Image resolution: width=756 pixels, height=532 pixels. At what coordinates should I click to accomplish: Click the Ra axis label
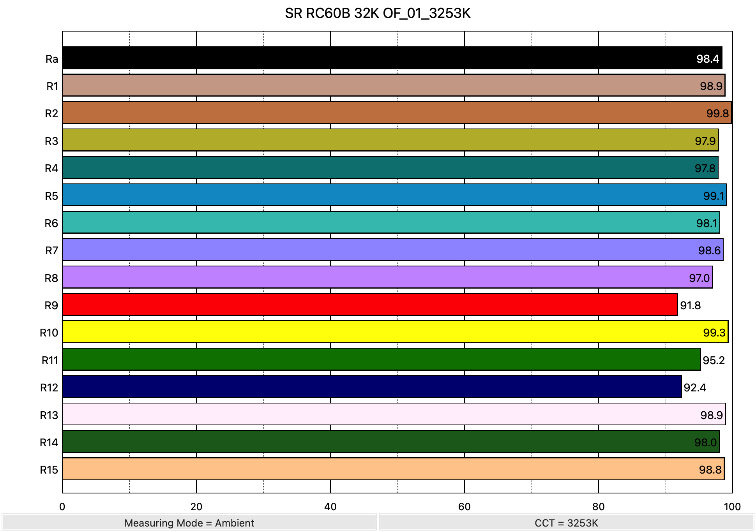click(x=51, y=59)
